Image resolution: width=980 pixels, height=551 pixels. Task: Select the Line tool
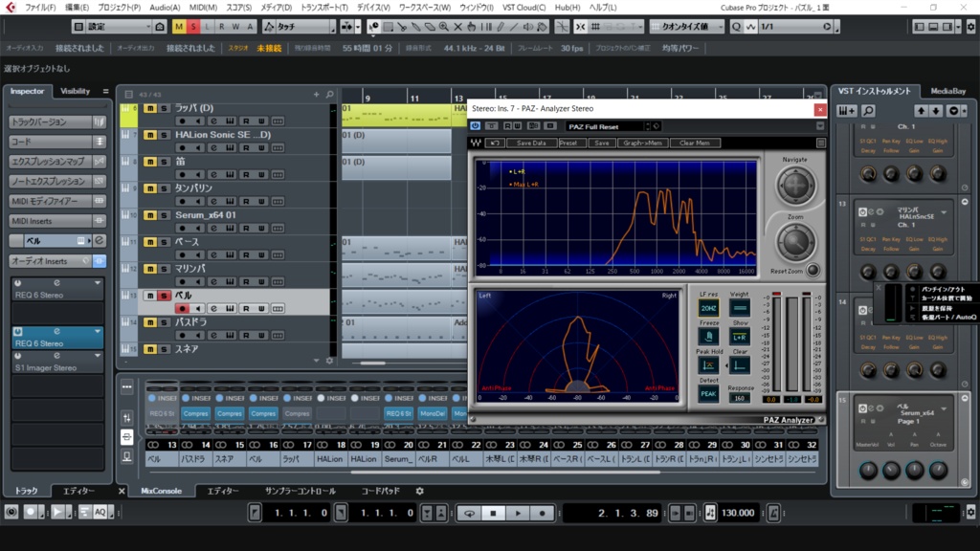(x=514, y=27)
